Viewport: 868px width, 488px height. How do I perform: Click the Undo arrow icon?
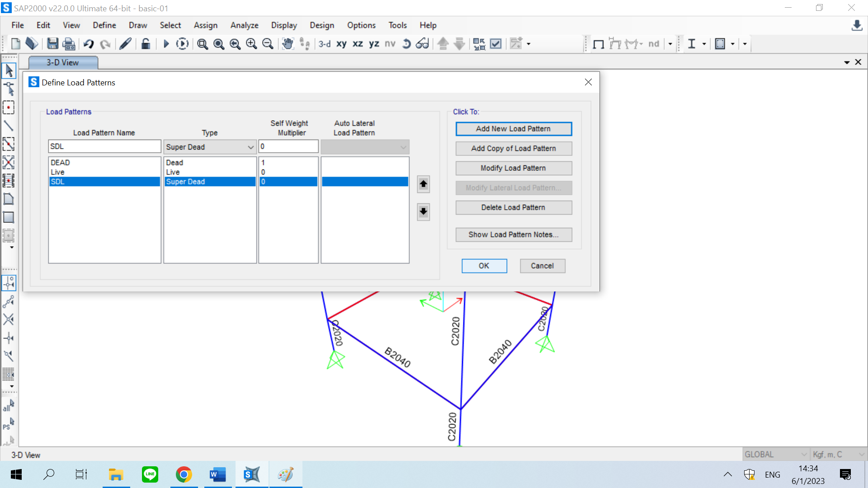89,44
